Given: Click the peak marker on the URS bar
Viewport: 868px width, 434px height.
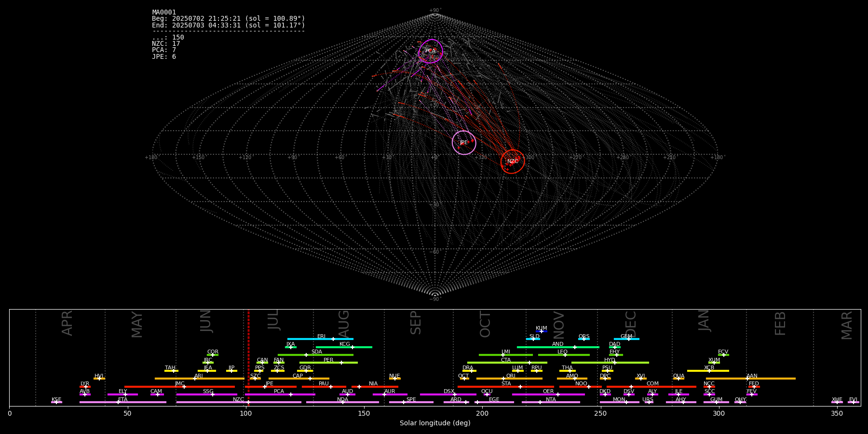Looking at the screenshot, I should click(649, 402).
